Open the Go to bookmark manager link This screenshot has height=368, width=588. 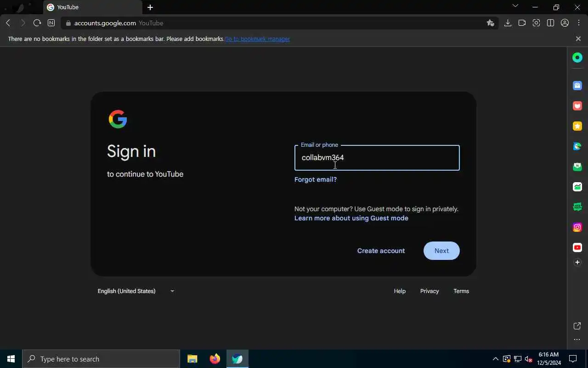257,39
